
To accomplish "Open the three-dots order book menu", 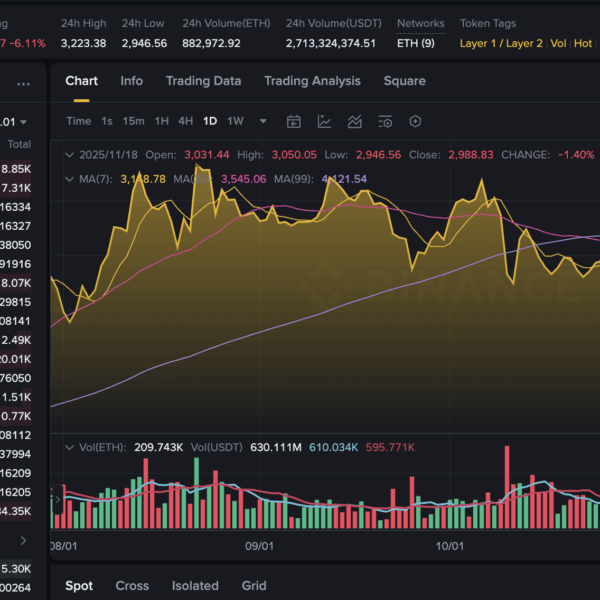I will pyautogui.click(x=24, y=84).
